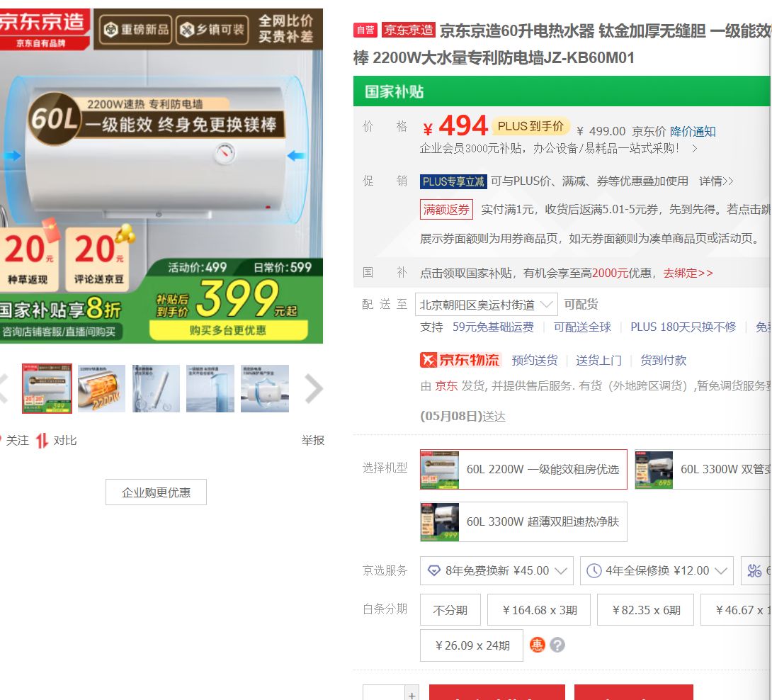
Task: Click the wrench icon of third service option
Action: tap(754, 570)
